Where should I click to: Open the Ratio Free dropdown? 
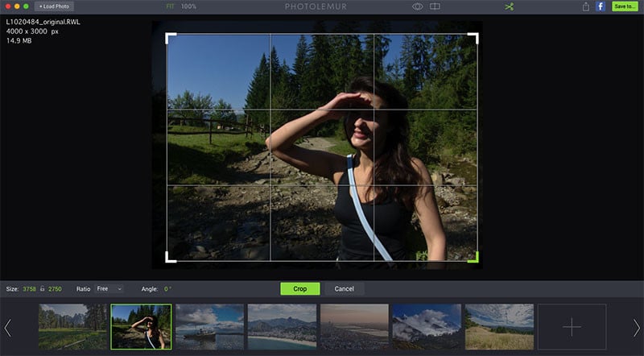(x=109, y=288)
